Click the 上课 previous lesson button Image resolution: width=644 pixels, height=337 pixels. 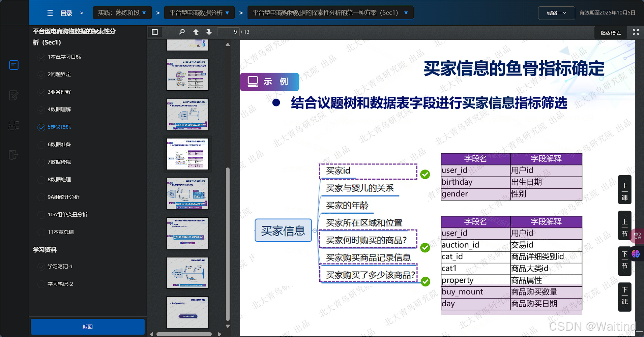pos(624,190)
